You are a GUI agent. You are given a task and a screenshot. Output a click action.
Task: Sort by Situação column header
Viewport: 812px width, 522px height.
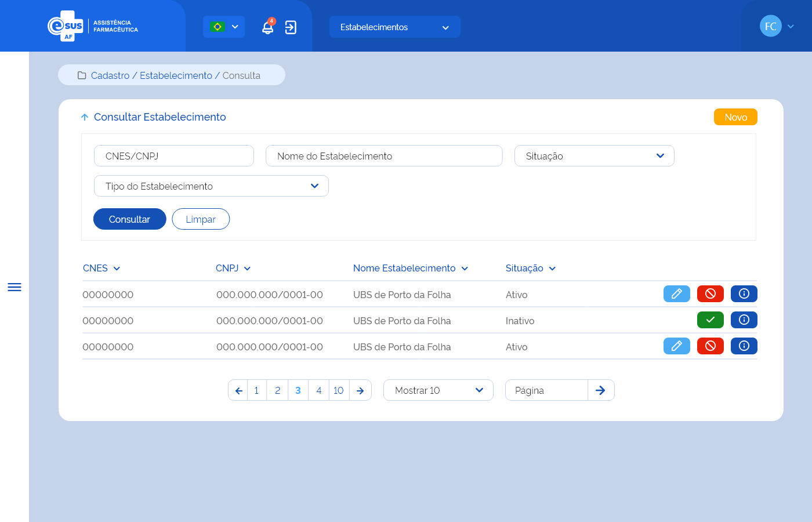(531, 268)
